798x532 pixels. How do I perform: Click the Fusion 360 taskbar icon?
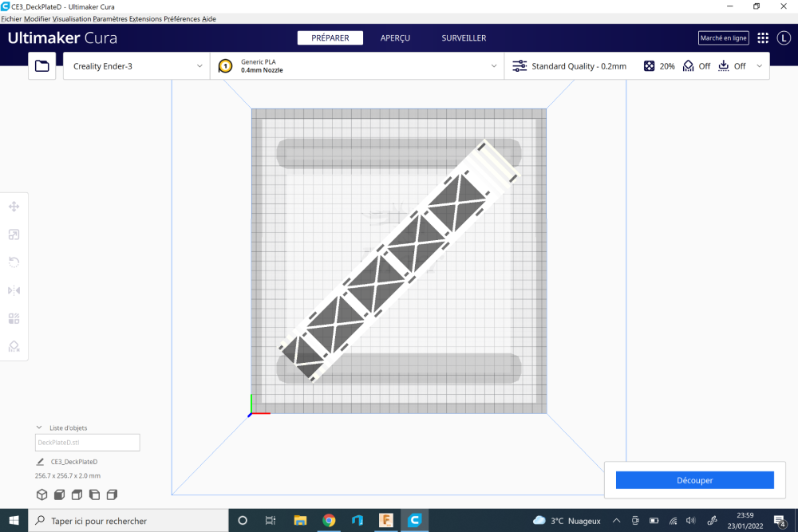coord(386,520)
